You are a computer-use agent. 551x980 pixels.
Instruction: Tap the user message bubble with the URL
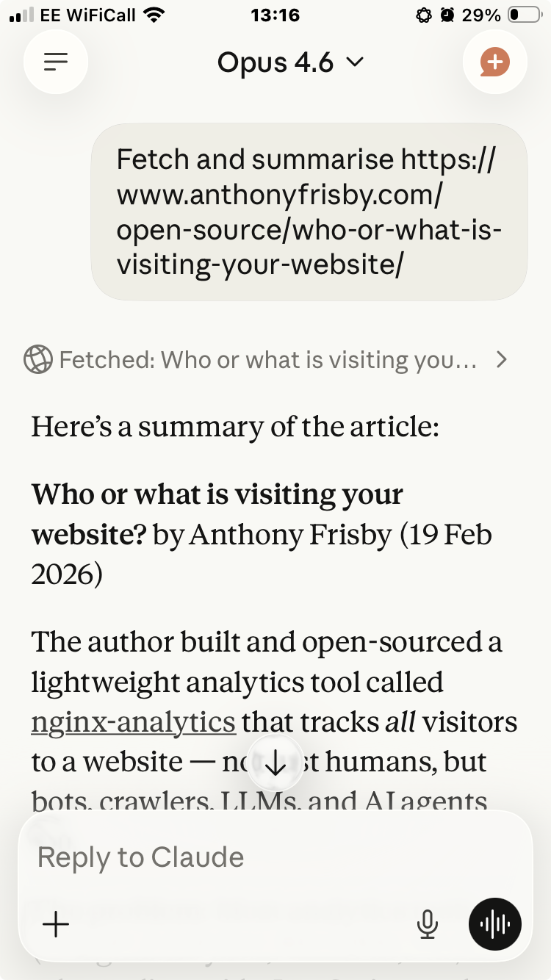[x=309, y=212]
